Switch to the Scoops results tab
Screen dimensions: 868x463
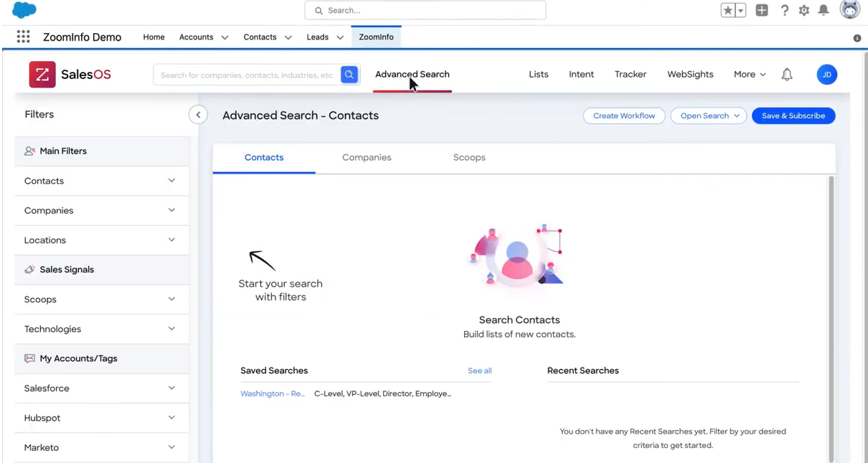coord(469,158)
